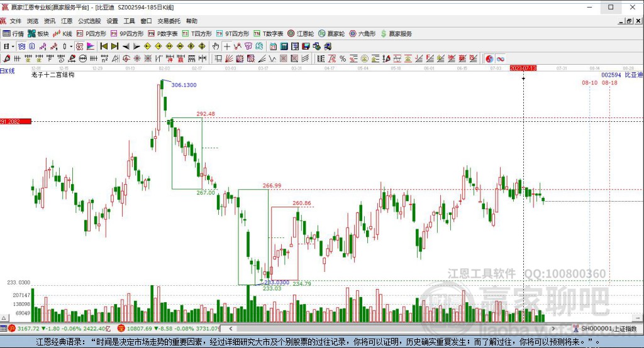This screenshot has height=348, width=644.
Task: Click the black left arrow icon
Action: 126,46
